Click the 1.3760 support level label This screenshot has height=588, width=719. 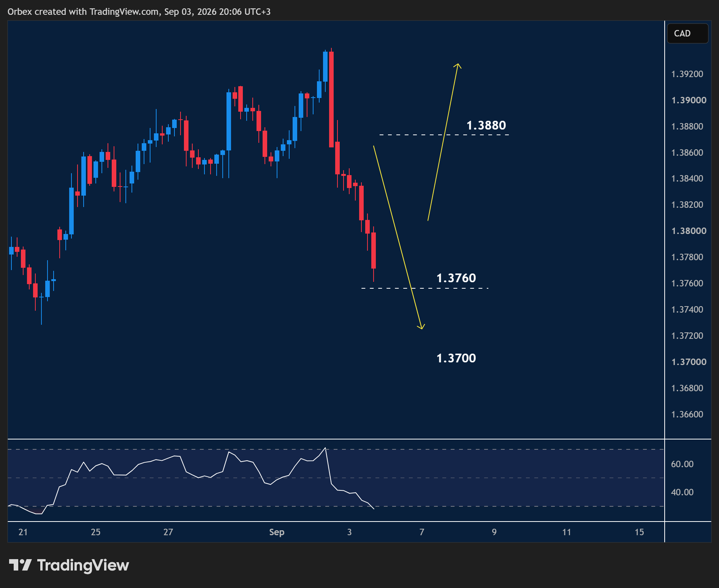pyautogui.click(x=456, y=278)
